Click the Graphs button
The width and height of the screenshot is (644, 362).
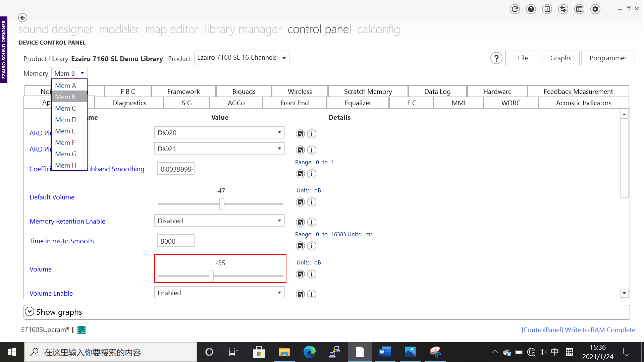pyautogui.click(x=560, y=58)
